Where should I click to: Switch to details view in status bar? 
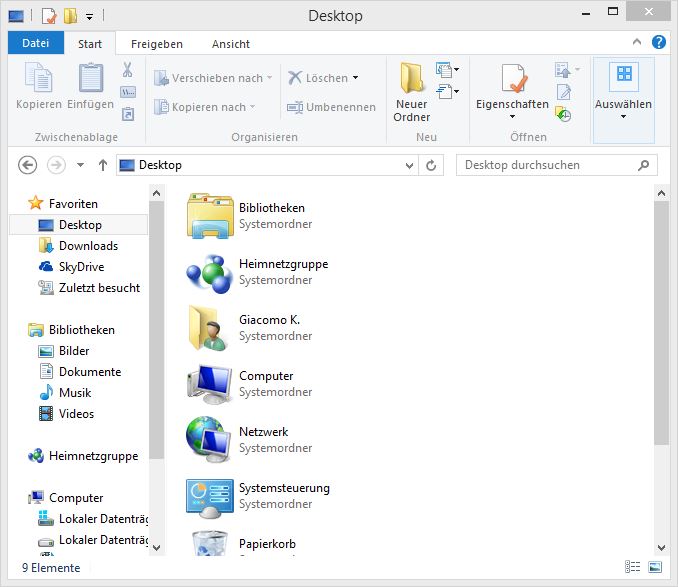point(635,568)
